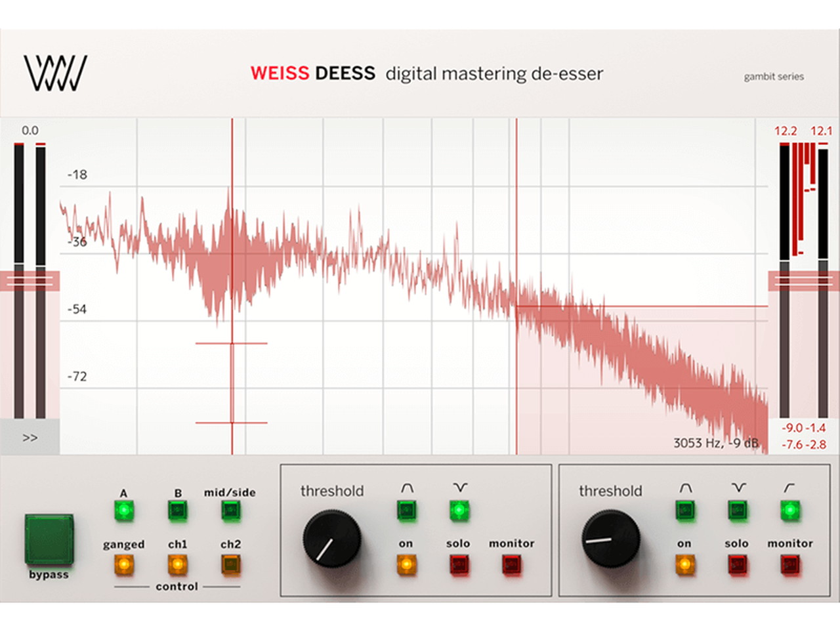The width and height of the screenshot is (840, 630).
Task: Select the ch1 control button
Action: pyautogui.click(x=177, y=564)
